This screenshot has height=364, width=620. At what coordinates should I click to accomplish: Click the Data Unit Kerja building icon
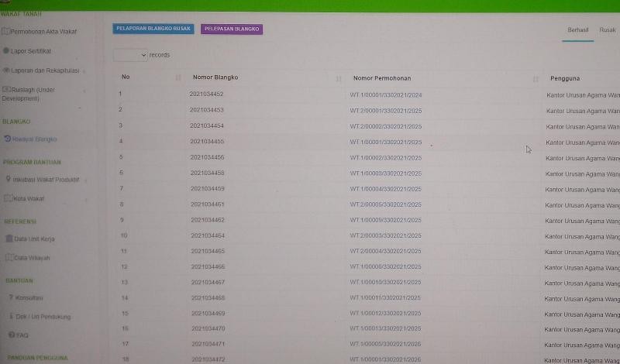[9, 239]
